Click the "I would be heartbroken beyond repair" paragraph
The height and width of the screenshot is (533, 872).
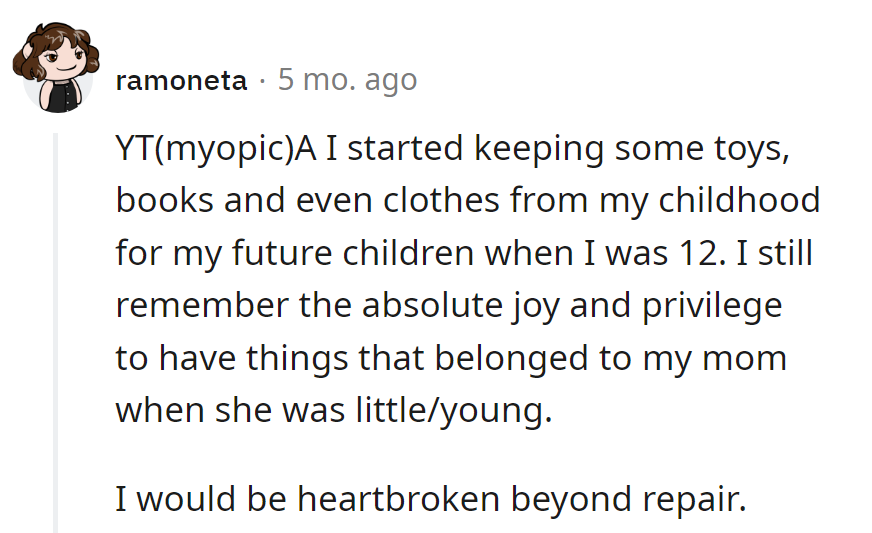(x=431, y=499)
